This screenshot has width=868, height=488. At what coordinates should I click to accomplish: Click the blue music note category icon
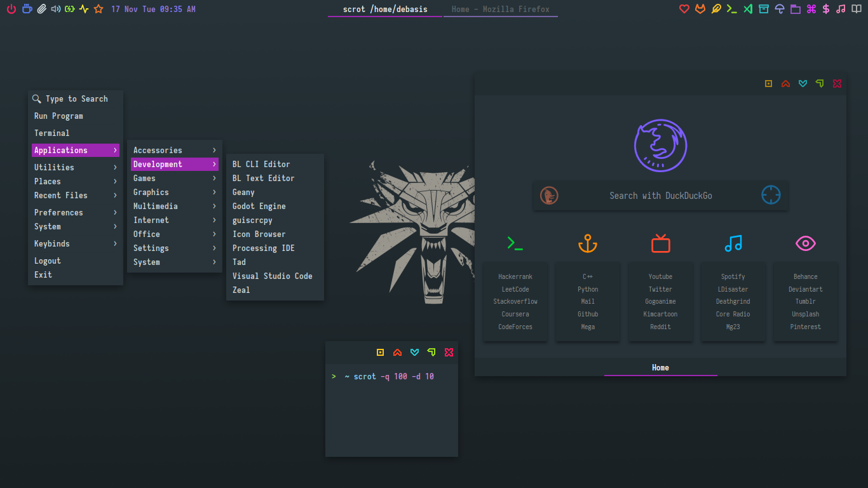tap(733, 243)
